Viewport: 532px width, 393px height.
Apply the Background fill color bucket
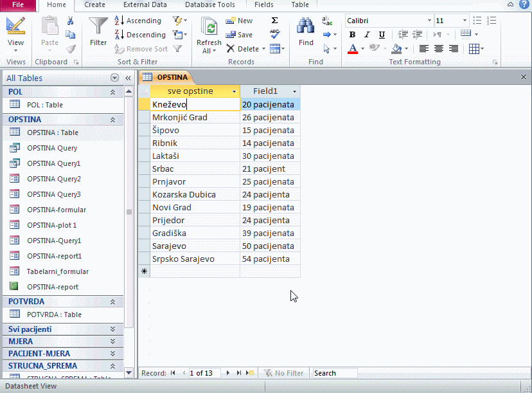pyautogui.click(x=396, y=49)
